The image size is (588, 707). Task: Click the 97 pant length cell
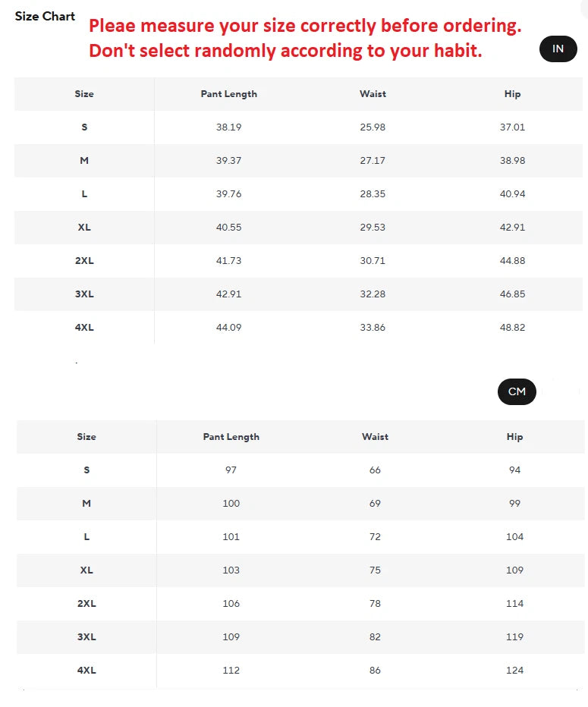tap(231, 470)
